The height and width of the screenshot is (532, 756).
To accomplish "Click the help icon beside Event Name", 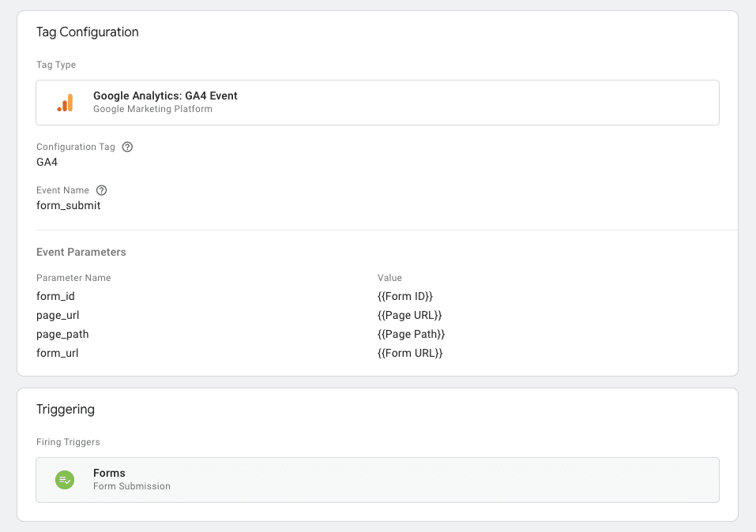I will click(101, 190).
